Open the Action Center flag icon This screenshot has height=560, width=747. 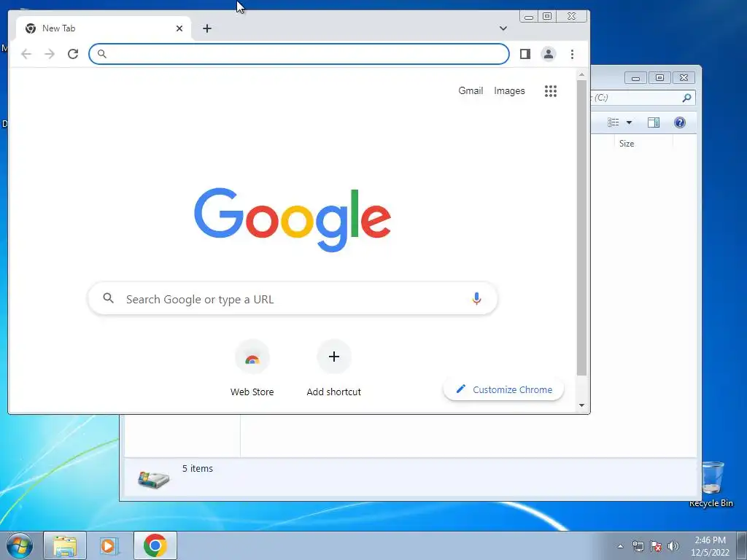(656, 546)
